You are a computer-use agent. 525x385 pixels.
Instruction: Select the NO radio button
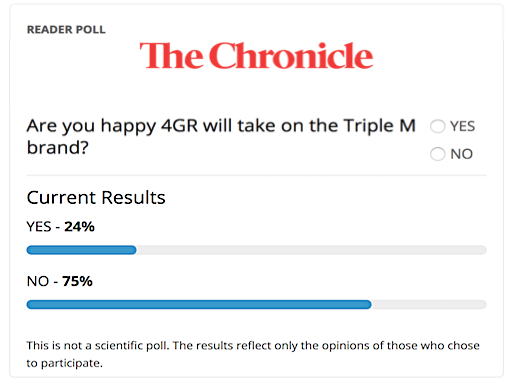coord(437,154)
